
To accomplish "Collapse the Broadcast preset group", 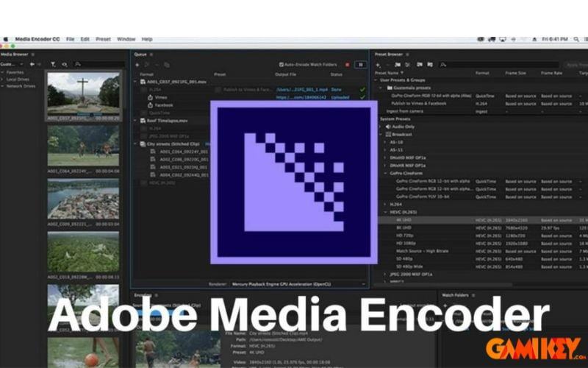I will [381, 135].
